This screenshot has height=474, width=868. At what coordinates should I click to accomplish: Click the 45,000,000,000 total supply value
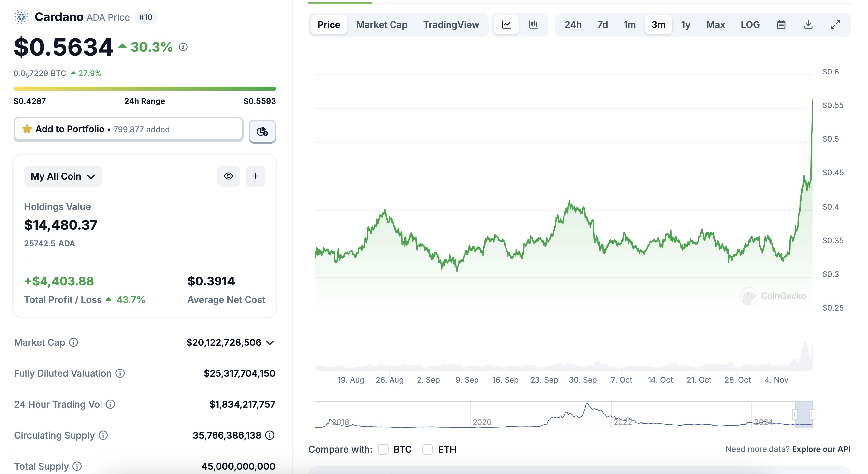238,466
